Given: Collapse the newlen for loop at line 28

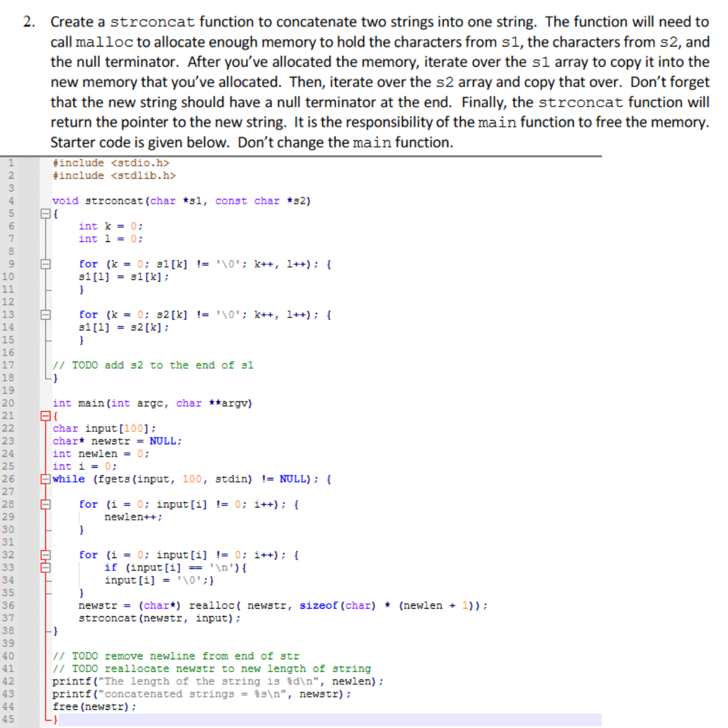Looking at the screenshot, I should click(45, 504).
